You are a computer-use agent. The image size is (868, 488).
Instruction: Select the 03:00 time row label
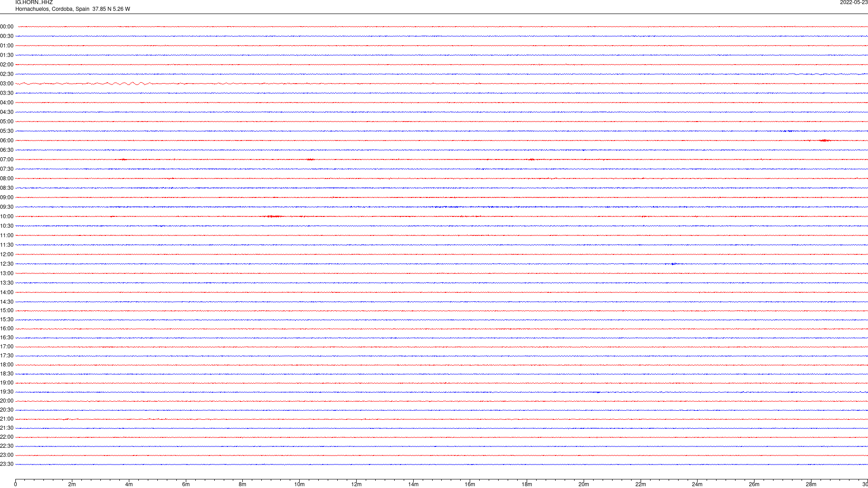[x=7, y=84]
